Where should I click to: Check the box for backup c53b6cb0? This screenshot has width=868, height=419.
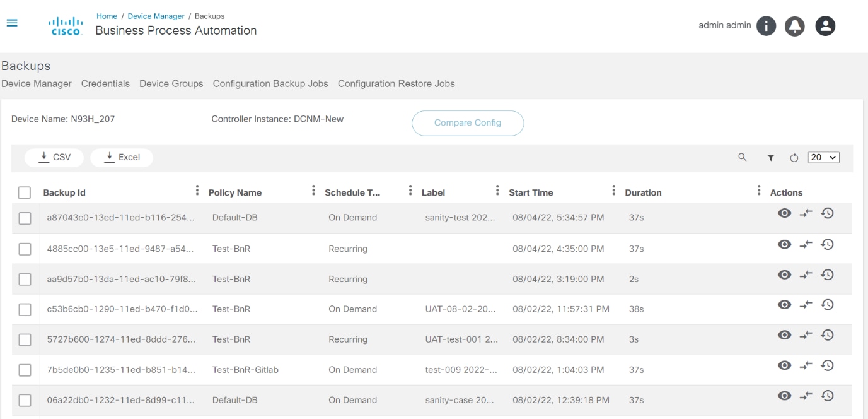pos(25,309)
